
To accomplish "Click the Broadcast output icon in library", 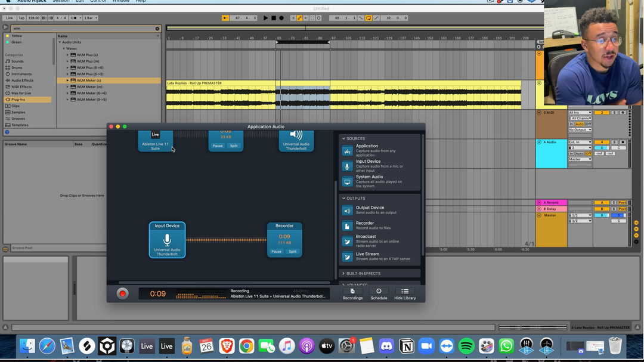I will pos(347,241).
